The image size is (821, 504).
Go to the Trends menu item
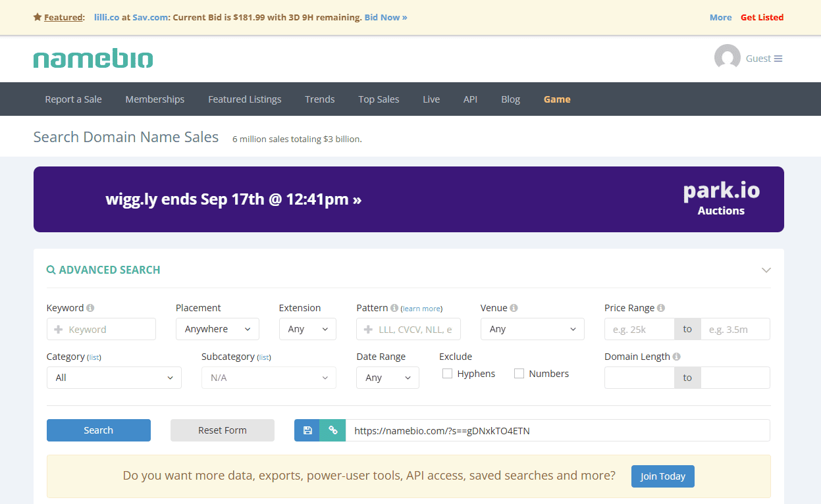319,99
